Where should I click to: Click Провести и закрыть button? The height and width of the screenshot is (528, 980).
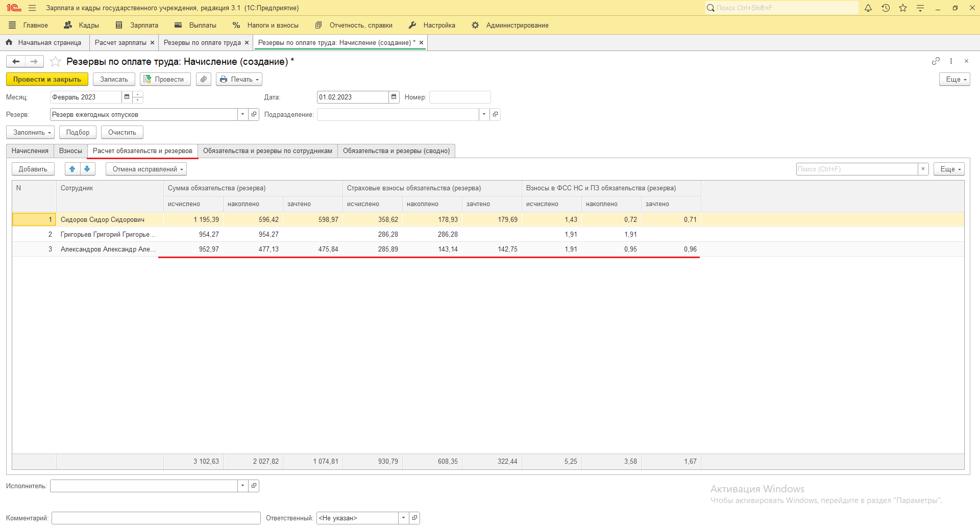(x=47, y=80)
